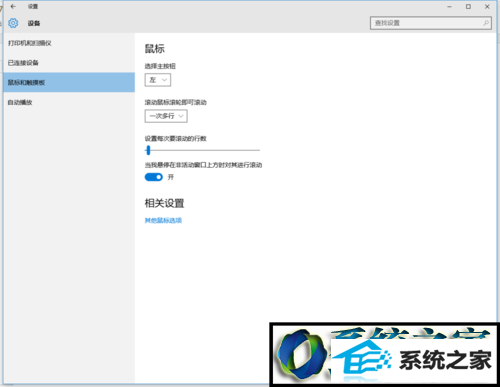Viewport: 500px width, 387px height.
Task: Maximize the Settings window
Action: [468, 6]
